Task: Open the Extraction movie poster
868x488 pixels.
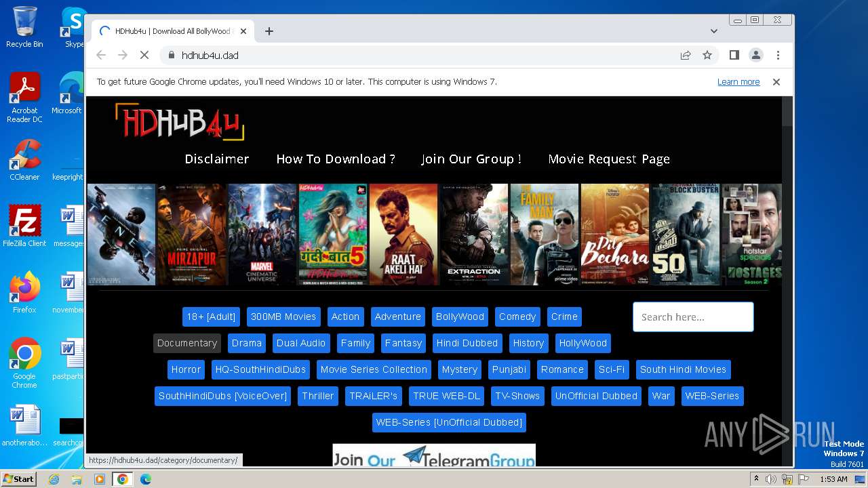Action: (x=474, y=235)
